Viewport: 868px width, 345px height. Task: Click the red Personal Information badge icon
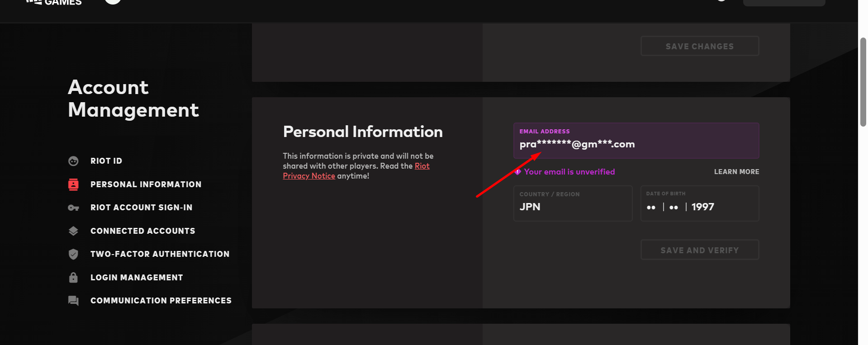[73, 184]
